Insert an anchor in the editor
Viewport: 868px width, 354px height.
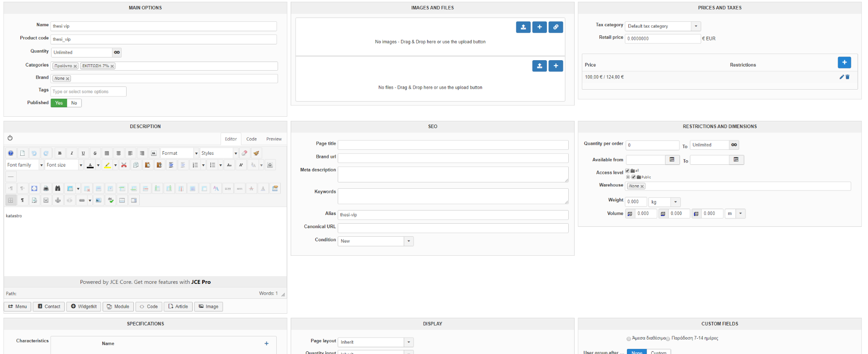tap(57, 200)
